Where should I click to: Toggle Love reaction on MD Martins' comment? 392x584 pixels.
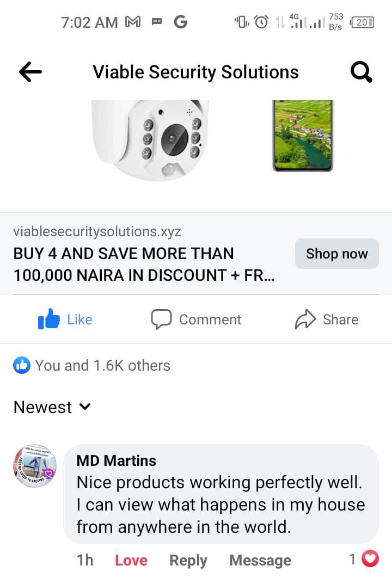coord(131,560)
